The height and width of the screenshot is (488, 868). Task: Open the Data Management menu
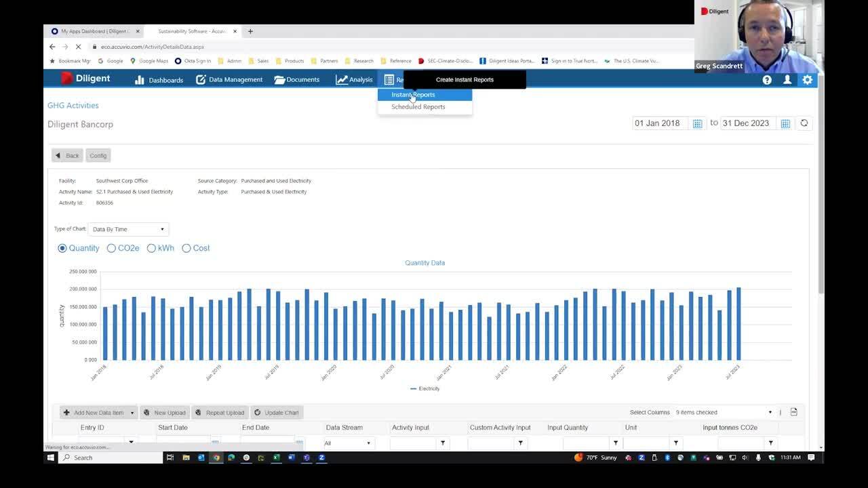coord(229,79)
